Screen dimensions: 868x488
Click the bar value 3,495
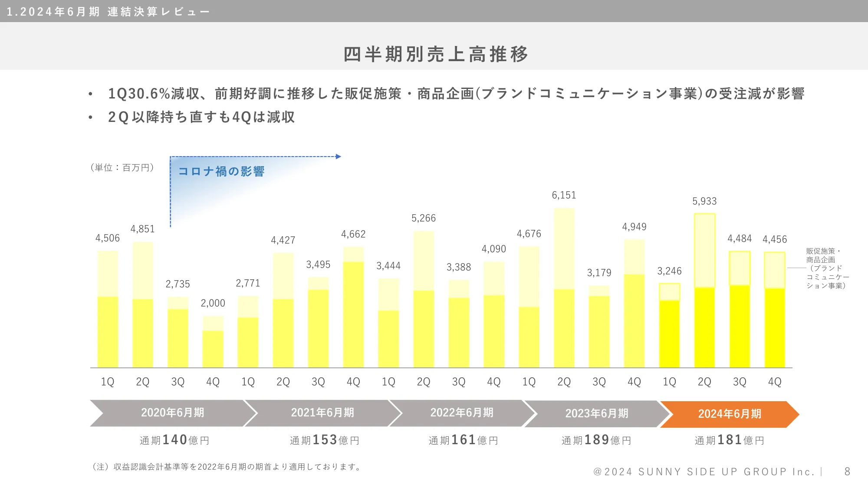coord(319,265)
